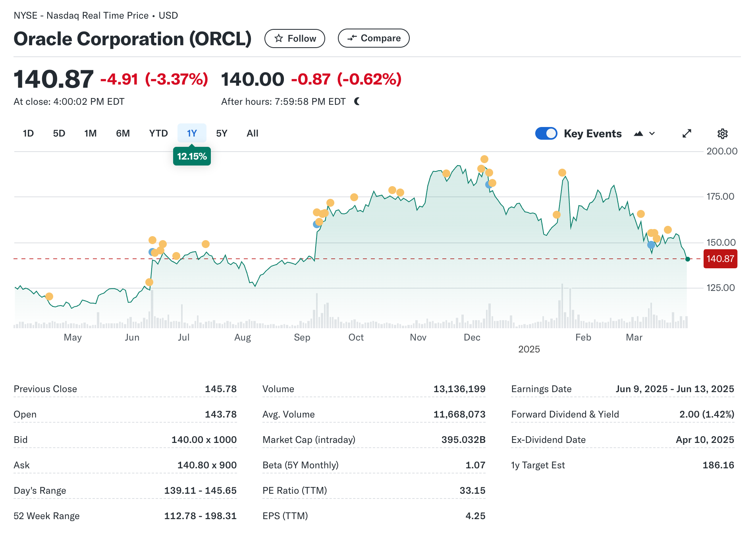Viewport: 756px width, 535px height.
Task: Open the mountain chart type icon
Action: (x=638, y=134)
